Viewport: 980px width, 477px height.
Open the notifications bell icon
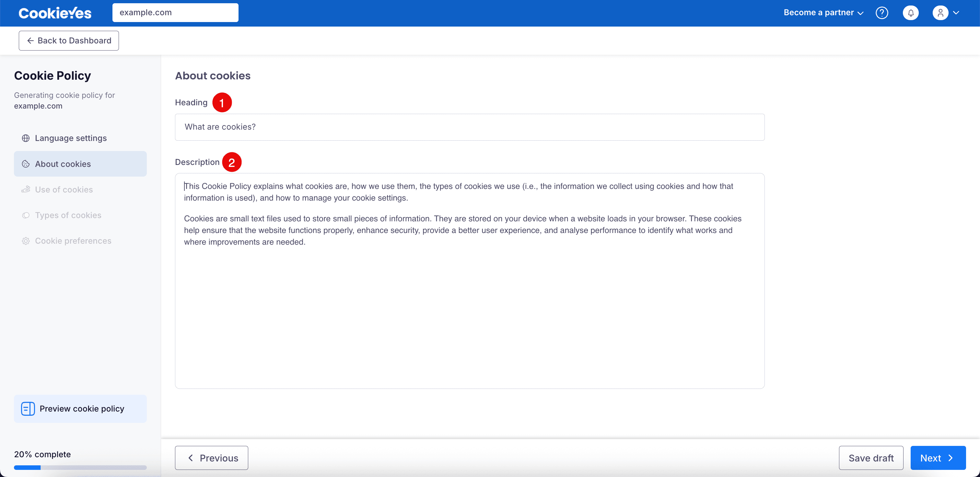[x=910, y=13]
